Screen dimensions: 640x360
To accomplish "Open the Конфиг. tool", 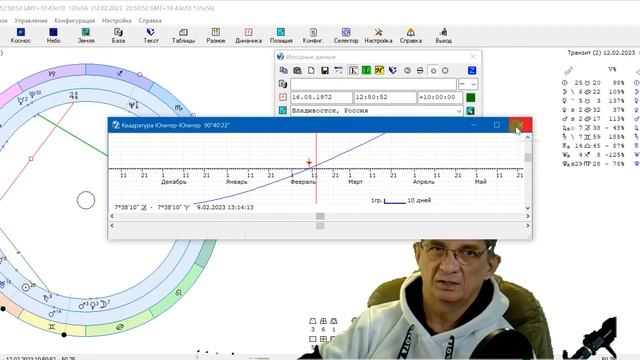I will click(313, 36).
